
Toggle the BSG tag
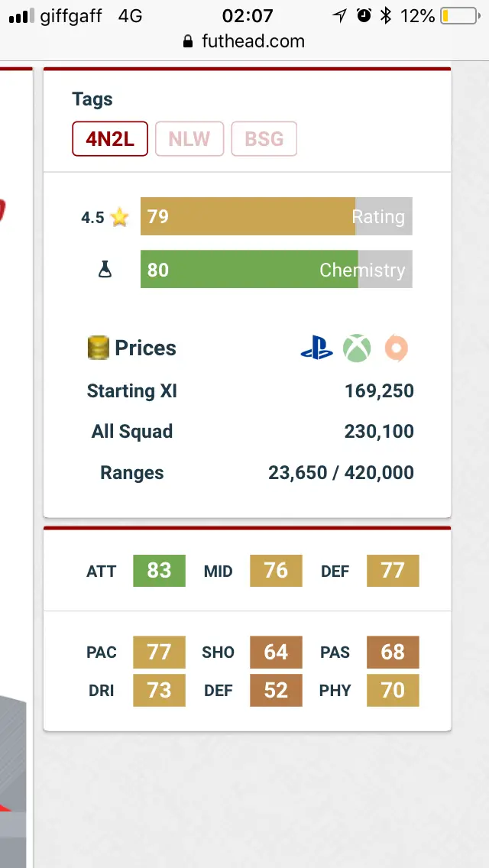[264, 139]
